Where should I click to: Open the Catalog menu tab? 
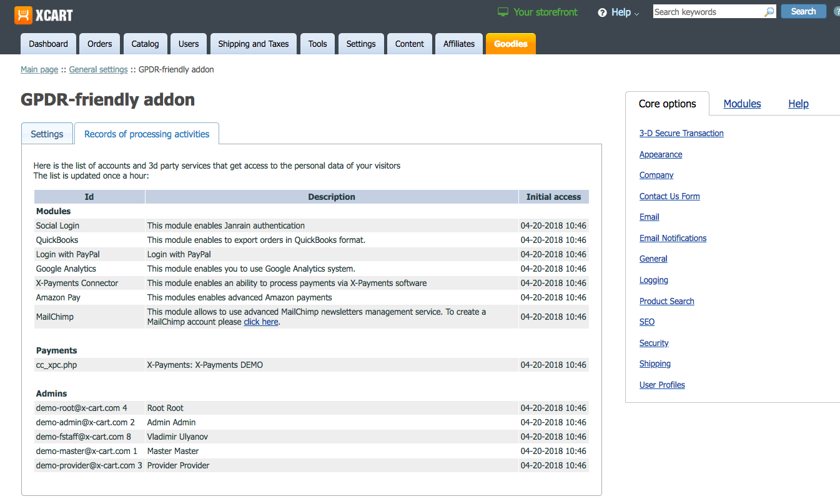point(146,44)
